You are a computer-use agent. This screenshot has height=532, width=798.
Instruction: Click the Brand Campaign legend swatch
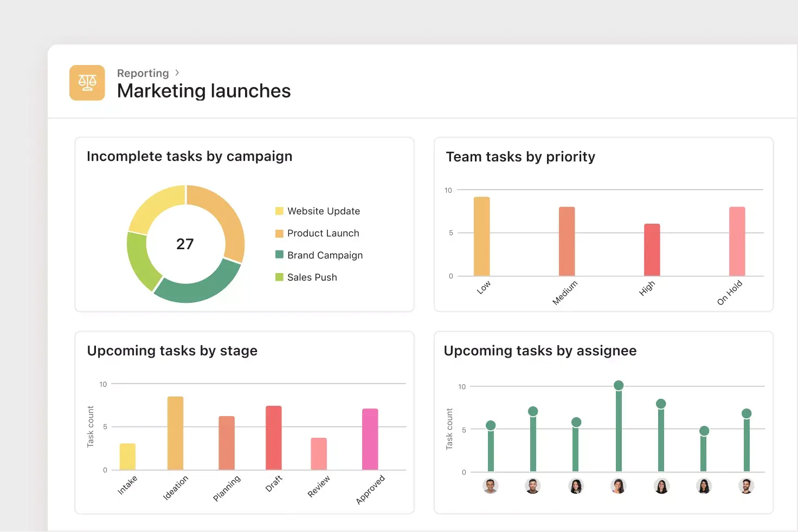[279, 255]
